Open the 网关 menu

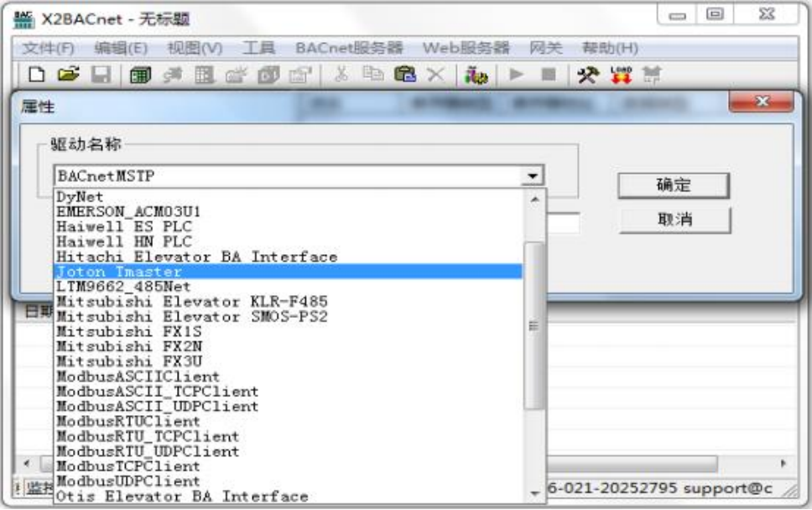pyautogui.click(x=545, y=48)
